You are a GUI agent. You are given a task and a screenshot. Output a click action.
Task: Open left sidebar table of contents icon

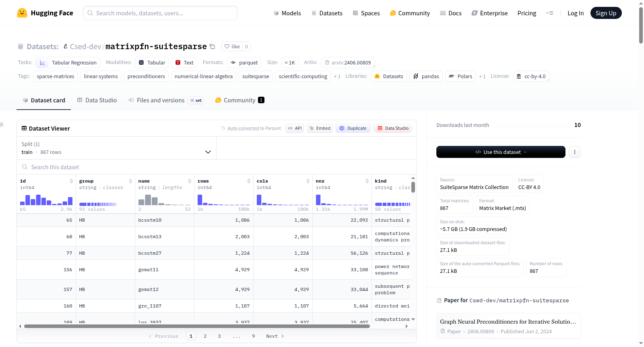click(2, 125)
